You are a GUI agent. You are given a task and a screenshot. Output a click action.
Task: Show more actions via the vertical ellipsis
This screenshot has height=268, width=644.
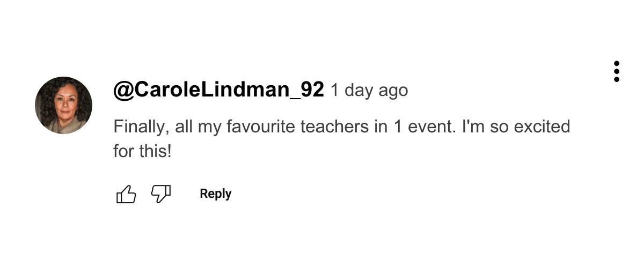click(x=617, y=71)
